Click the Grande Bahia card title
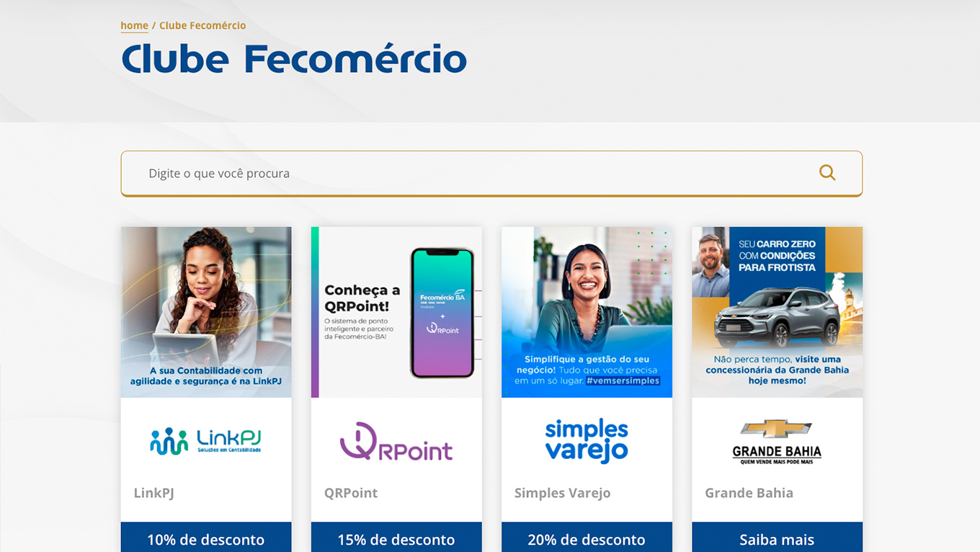Image resolution: width=980 pixels, height=552 pixels. pyautogui.click(x=749, y=493)
